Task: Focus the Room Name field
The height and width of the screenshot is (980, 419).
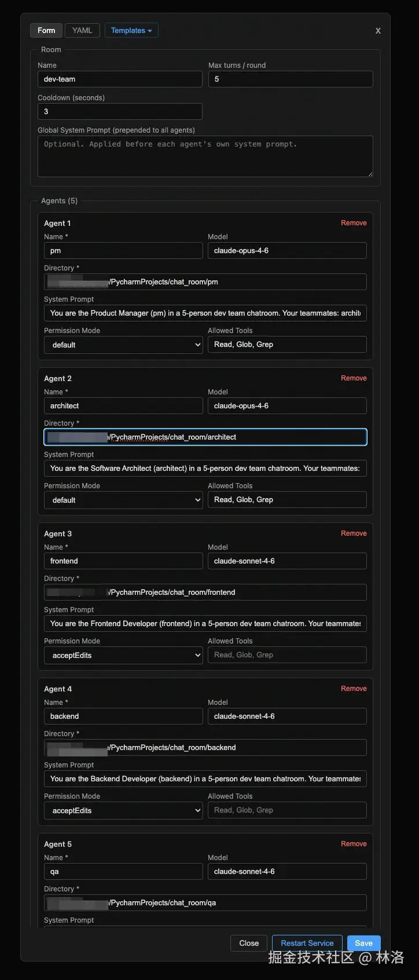Action: pos(120,79)
